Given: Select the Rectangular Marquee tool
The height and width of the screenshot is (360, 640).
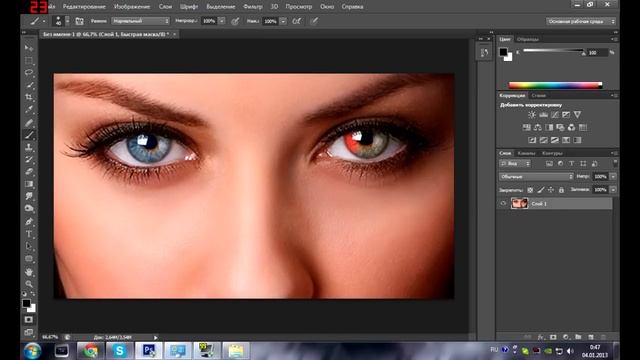Looking at the screenshot, I should tap(29, 61).
